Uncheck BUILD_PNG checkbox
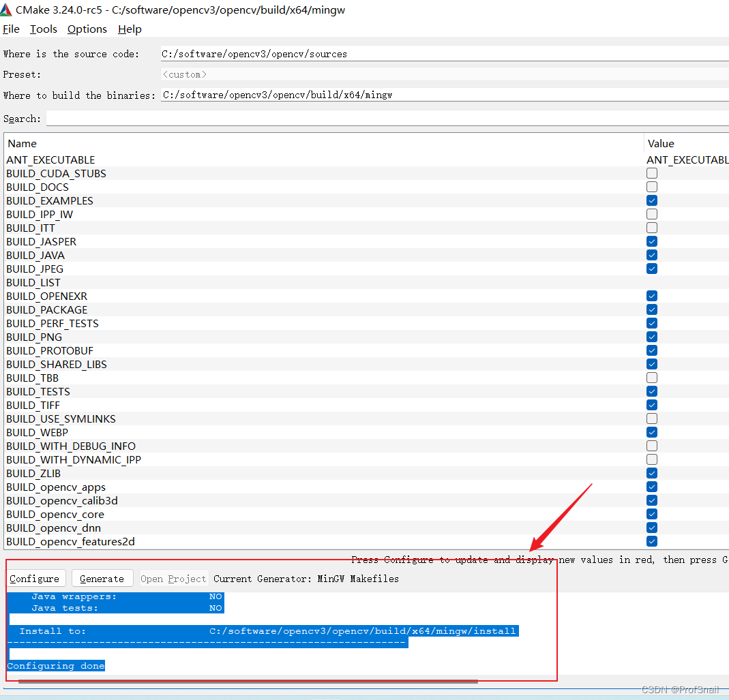Image resolution: width=729 pixels, height=700 pixels. (652, 337)
